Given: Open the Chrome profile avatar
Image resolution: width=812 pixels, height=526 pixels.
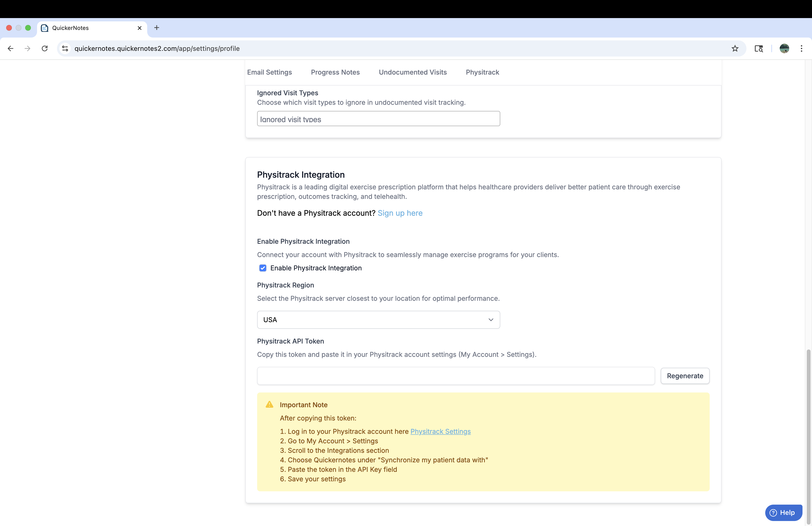Looking at the screenshot, I should pos(784,48).
